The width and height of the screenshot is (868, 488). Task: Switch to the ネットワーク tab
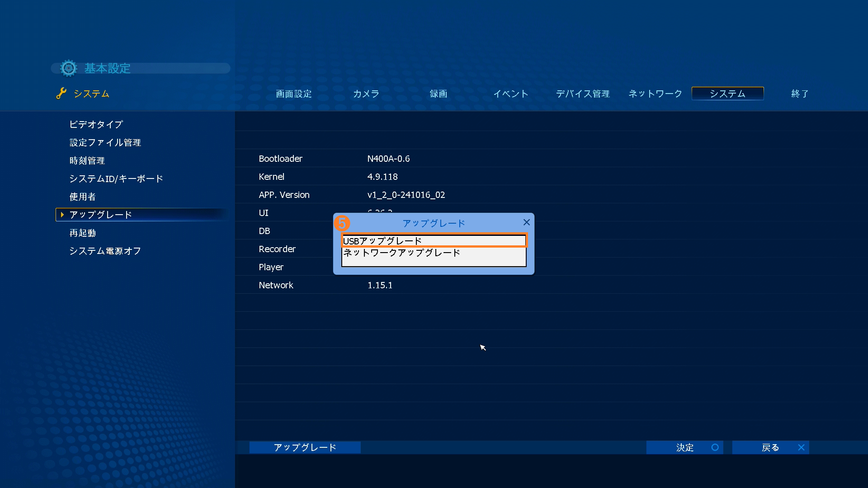pos(655,94)
